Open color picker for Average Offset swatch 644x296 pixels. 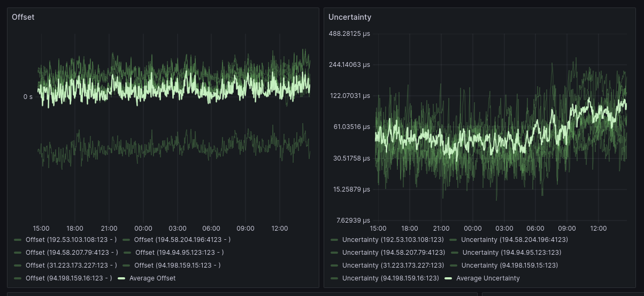(x=121, y=278)
